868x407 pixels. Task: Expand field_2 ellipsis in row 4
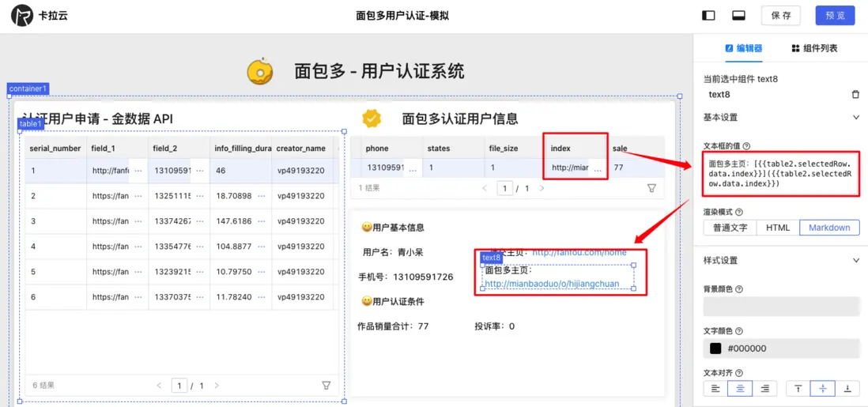point(200,247)
